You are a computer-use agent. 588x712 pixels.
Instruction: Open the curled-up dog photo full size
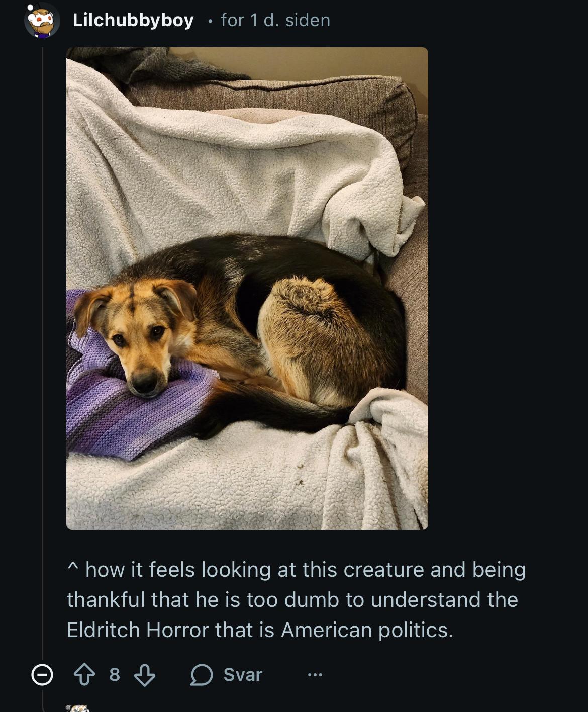(x=247, y=288)
